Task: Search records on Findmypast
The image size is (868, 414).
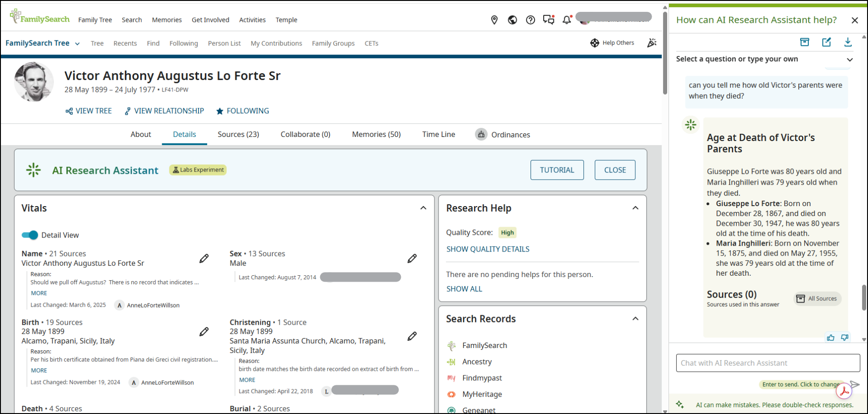Action: pyautogui.click(x=482, y=378)
